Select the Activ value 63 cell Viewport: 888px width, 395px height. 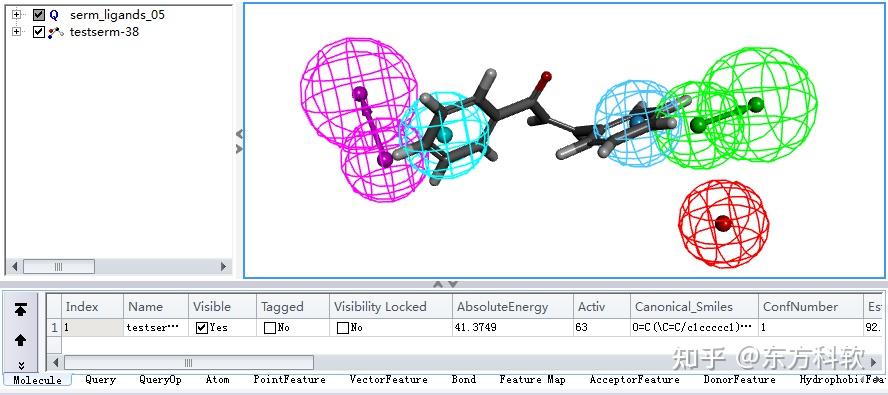[x=602, y=328]
